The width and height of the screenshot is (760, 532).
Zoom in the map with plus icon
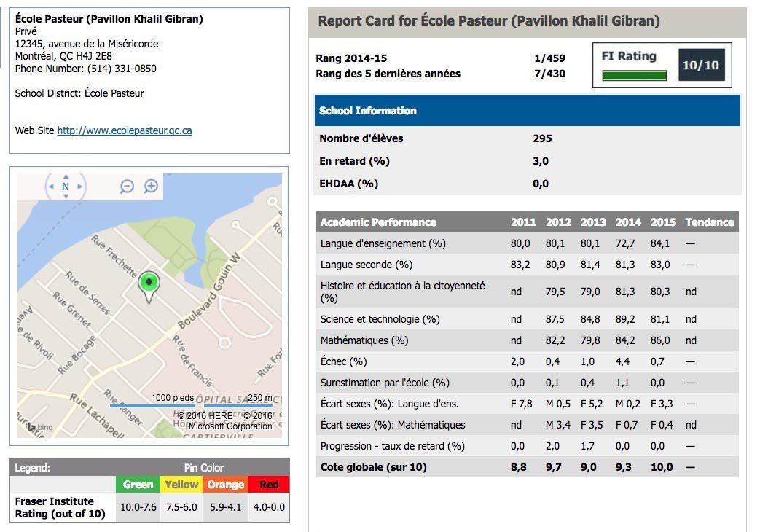151,187
